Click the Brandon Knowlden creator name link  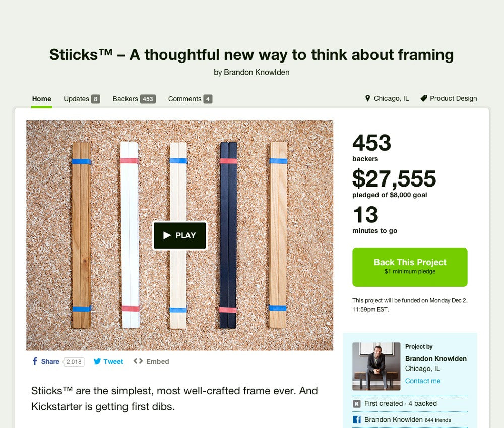pos(435,359)
